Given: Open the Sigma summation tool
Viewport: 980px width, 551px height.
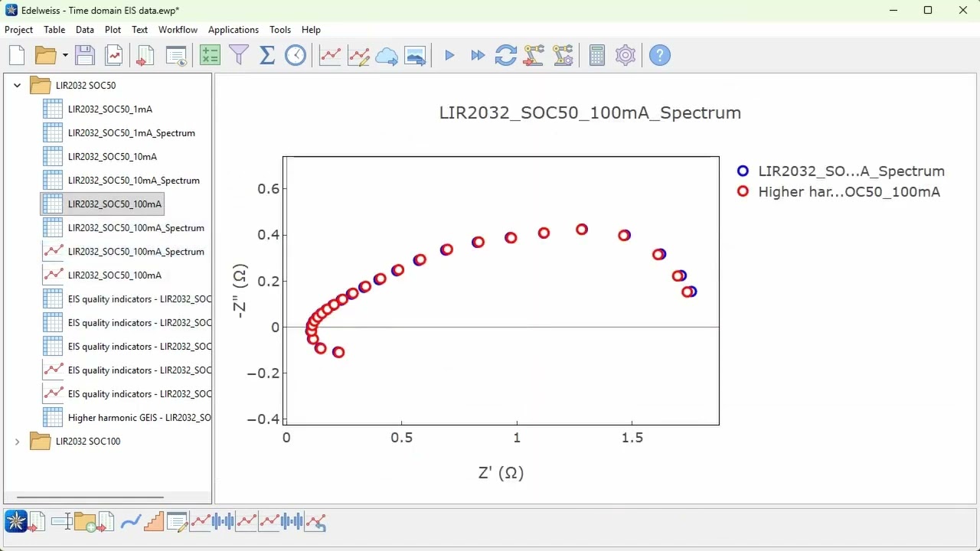Looking at the screenshot, I should (x=267, y=55).
